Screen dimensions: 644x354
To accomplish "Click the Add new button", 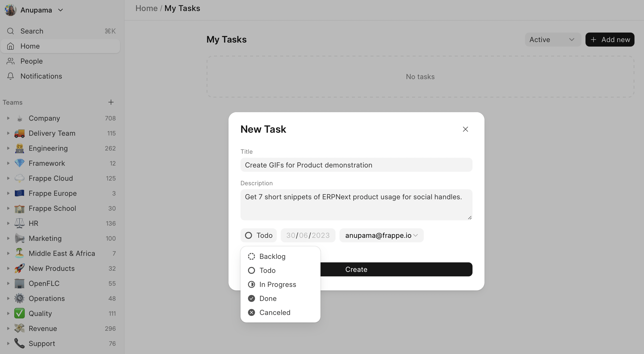I will point(610,40).
